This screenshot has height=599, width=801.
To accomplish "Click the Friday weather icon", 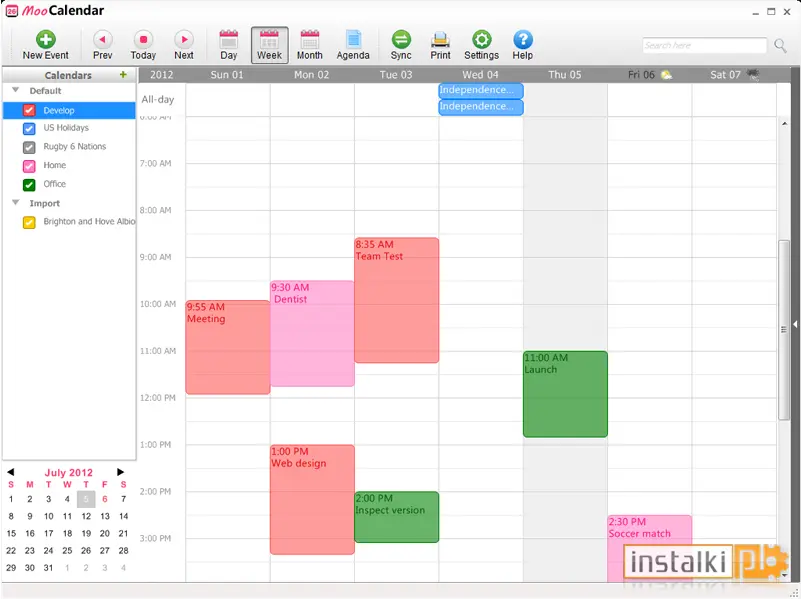I will (x=666, y=75).
